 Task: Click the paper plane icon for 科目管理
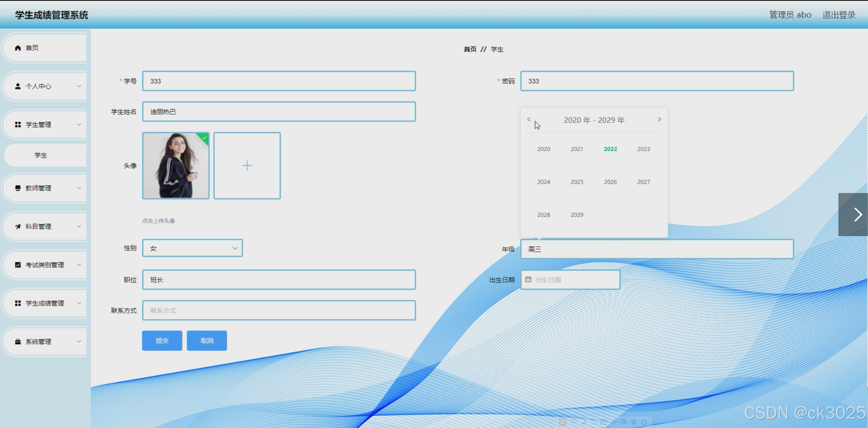coord(18,226)
